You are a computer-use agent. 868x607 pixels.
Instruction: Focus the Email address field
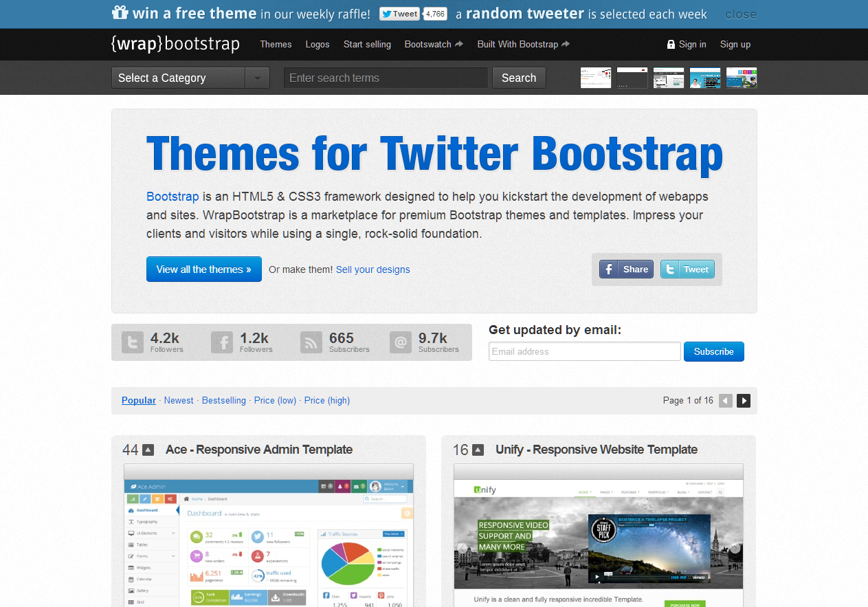pyautogui.click(x=585, y=351)
